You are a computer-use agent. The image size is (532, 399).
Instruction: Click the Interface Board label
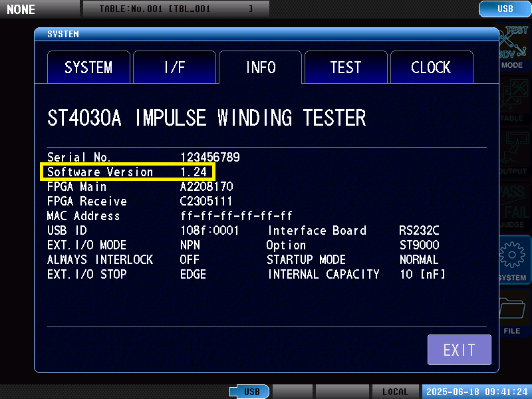(317, 230)
